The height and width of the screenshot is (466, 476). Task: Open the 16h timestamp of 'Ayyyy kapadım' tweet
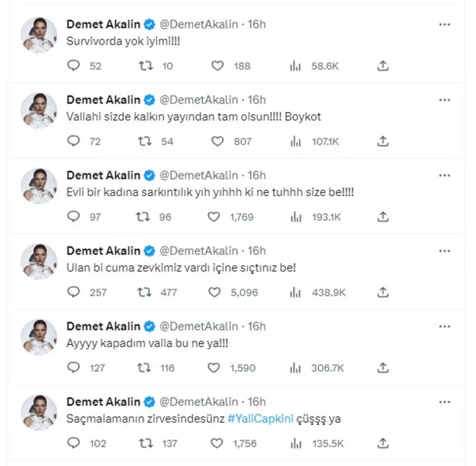(x=256, y=326)
